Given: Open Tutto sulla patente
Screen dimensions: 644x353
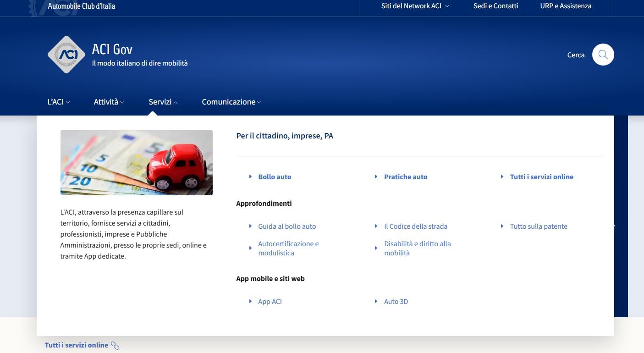Looking at the screenshot, I should point(538,226).
